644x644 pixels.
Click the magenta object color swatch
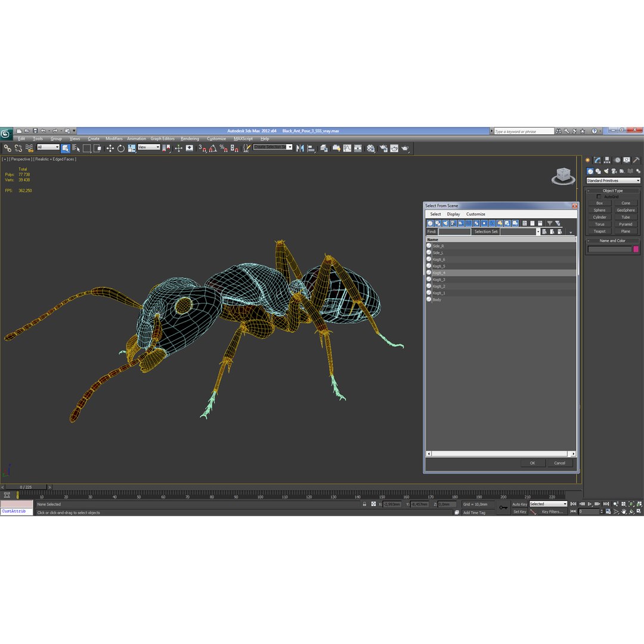click(636, 249)
